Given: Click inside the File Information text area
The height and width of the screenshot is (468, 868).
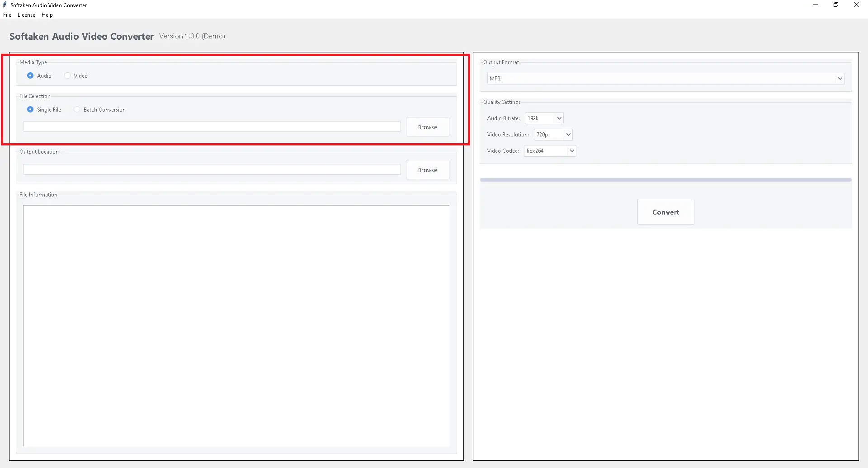Looking at the screenshot, I should point(236,325).
